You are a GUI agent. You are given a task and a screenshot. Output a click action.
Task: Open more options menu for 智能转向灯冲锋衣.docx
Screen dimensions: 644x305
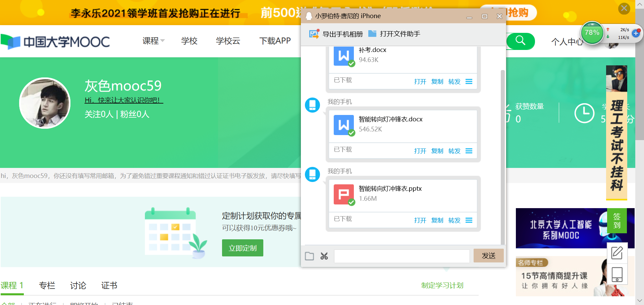(x=469, y=151)
